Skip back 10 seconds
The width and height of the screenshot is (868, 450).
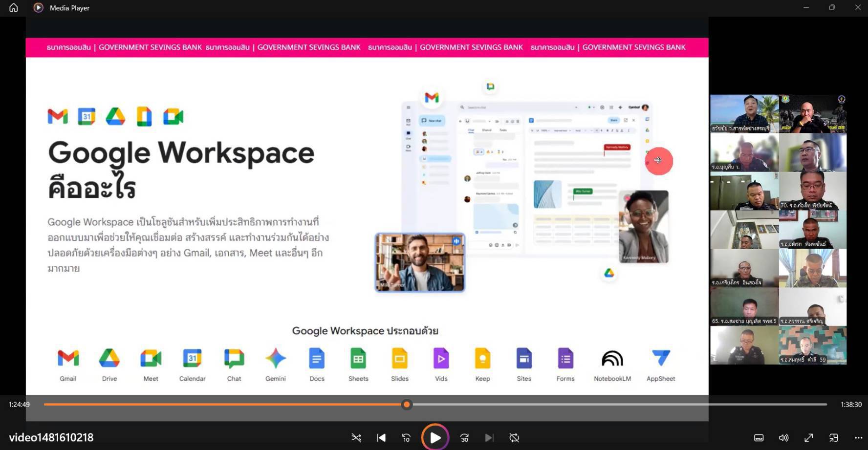406,438
